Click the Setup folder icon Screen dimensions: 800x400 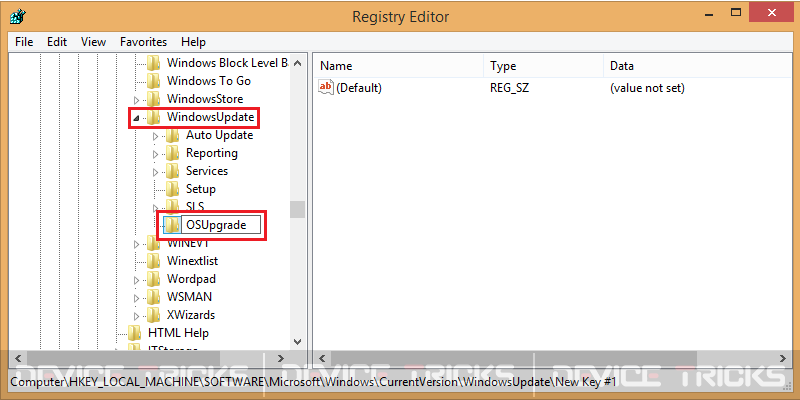pyautogui.click(x=172, y=189)
